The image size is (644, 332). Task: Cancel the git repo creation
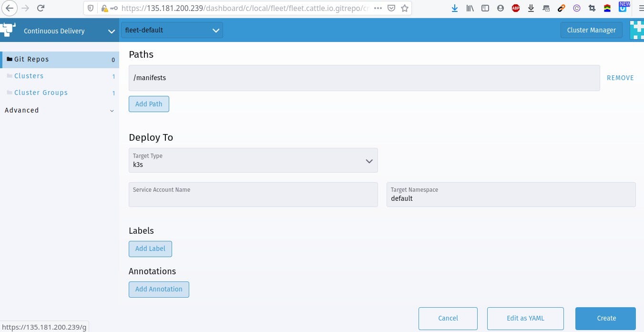pos(448,318)
